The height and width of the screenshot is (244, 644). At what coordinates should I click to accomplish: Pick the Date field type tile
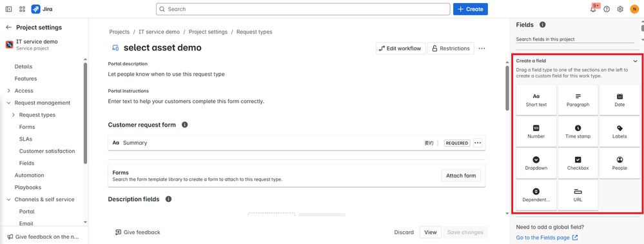tap(620, 100)
